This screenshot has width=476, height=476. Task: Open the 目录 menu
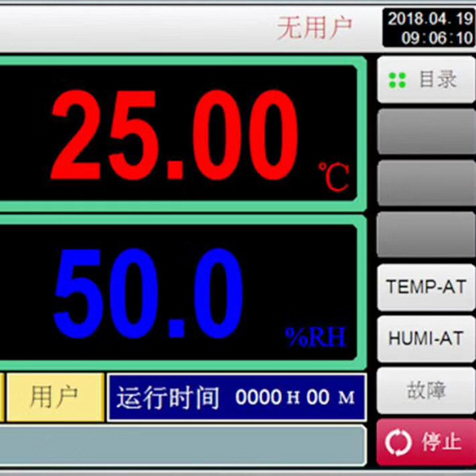tap(427, 79)
